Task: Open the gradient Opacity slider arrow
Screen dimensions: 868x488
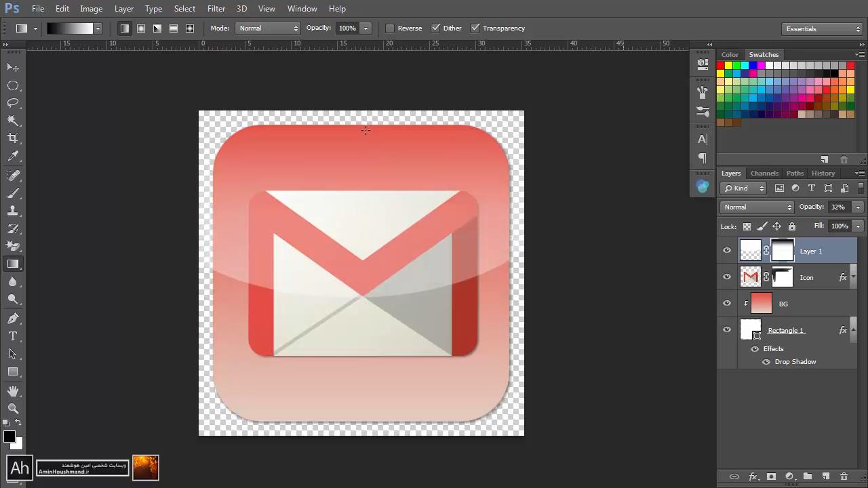Action: pos(366,28)
